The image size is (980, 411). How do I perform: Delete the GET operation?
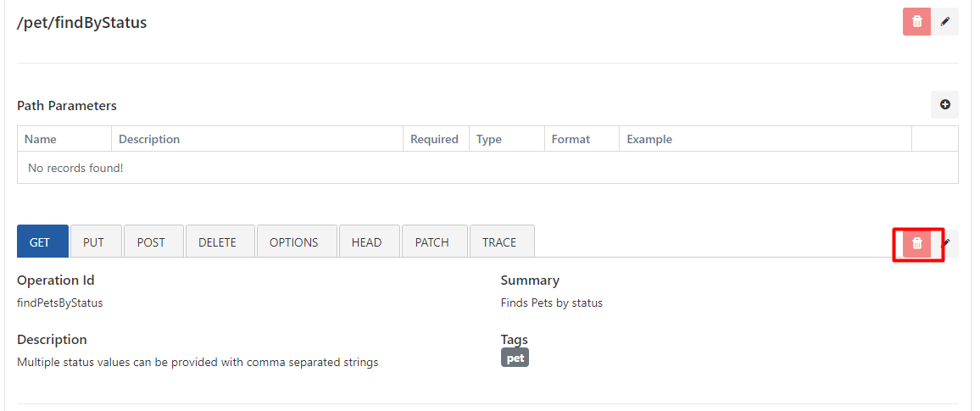point(916,243)
